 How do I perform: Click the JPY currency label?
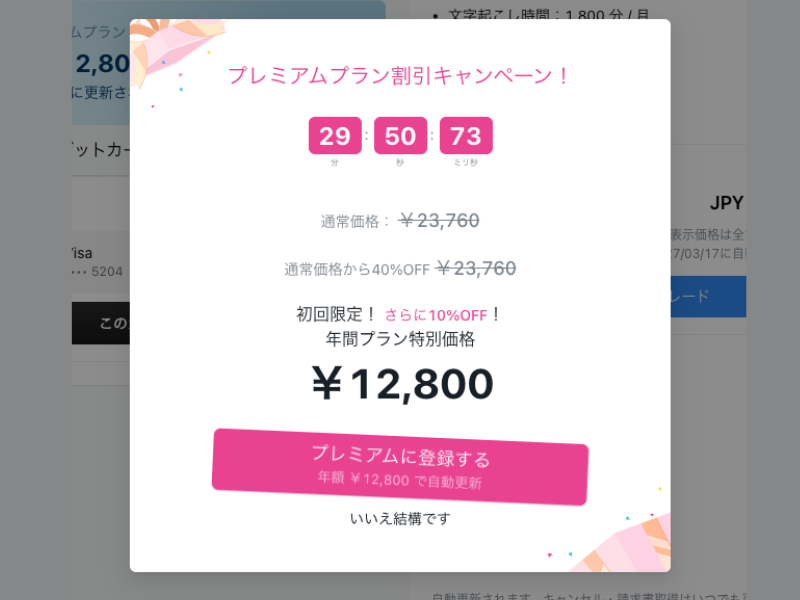726,203
